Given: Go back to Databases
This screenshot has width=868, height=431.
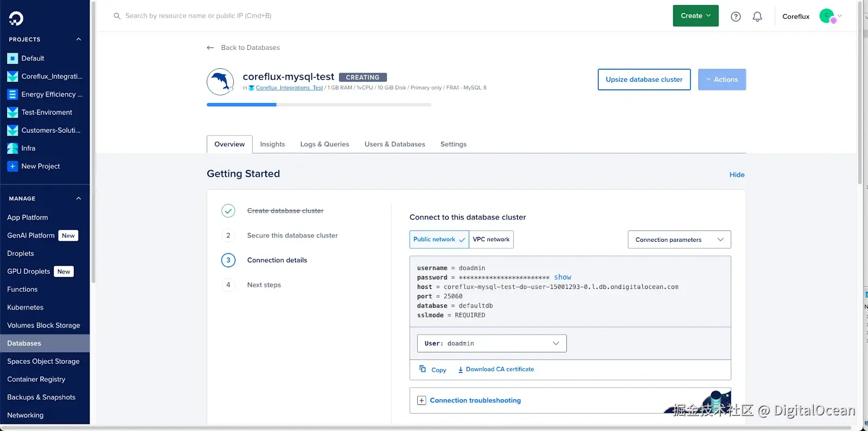Looking at the screenshot, I should [x=250, y=48].
